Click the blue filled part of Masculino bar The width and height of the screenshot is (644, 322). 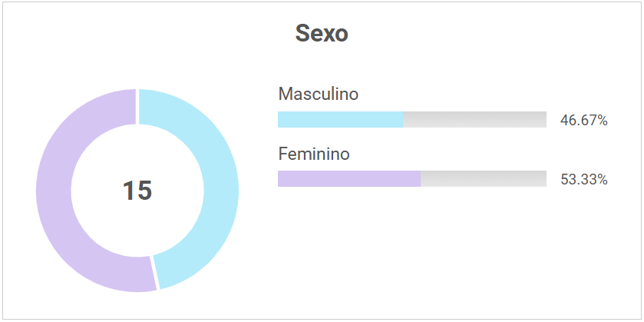point(340,120)
